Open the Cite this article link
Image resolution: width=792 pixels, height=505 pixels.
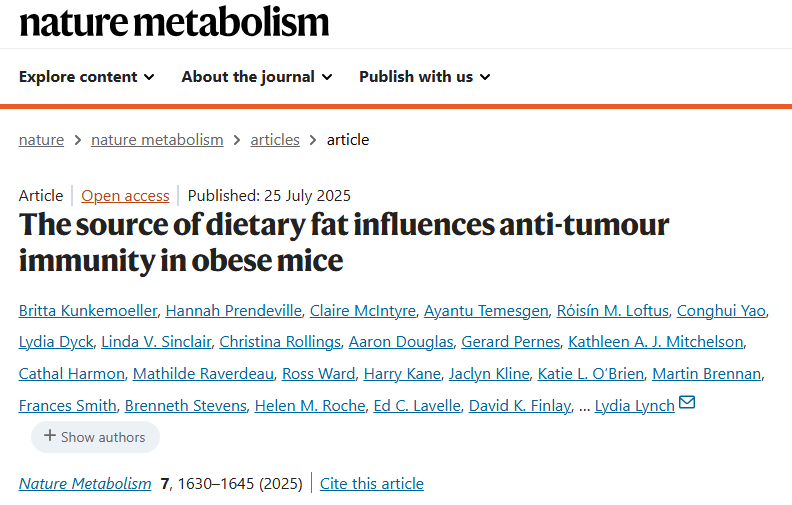coord(372,484)
